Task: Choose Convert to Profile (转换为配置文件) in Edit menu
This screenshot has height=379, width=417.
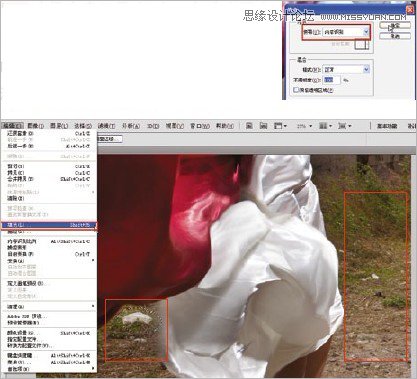Action: point(49,346)
